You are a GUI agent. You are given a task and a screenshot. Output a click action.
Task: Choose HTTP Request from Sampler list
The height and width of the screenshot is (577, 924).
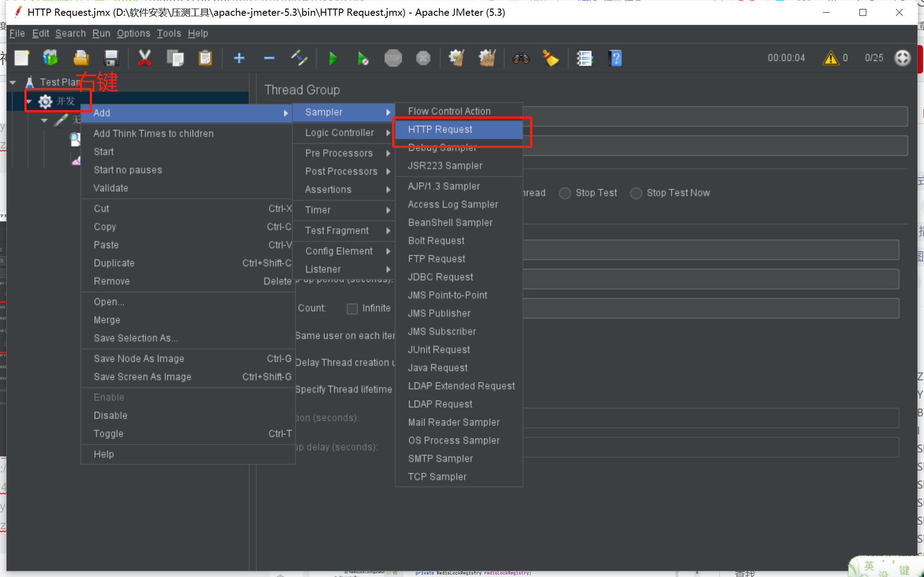point(440,129)
